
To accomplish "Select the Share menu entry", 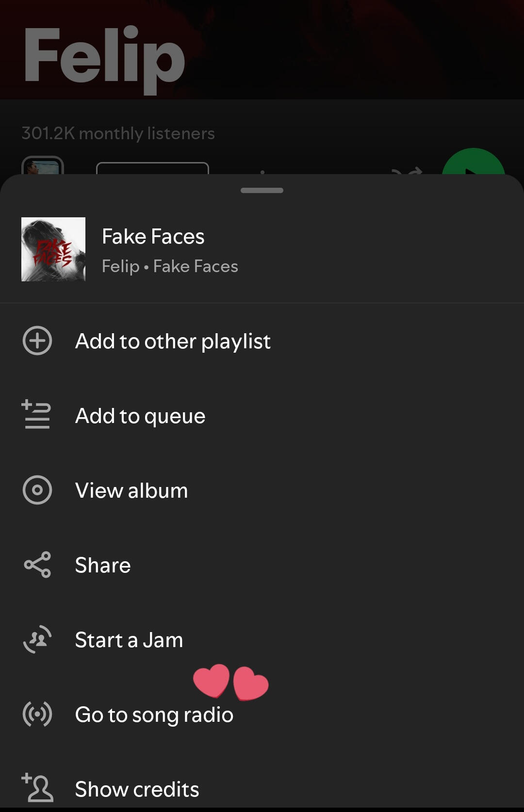I will (103, 566).
